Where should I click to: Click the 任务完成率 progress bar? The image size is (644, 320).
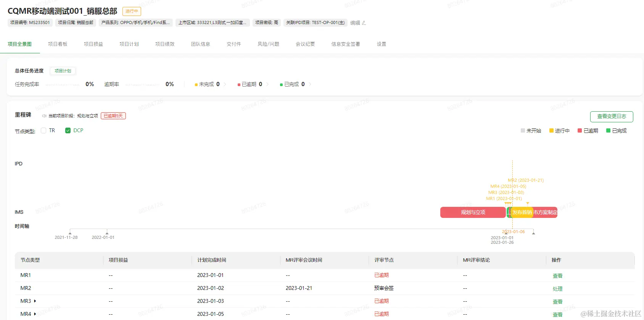pyautogui.click(x=63, y=85)
